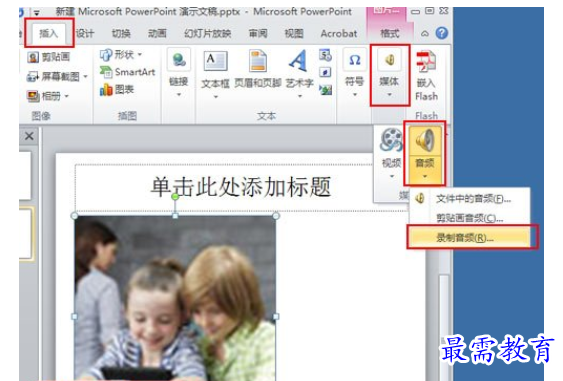Viewport: 563px width, 381px height.
Task: Select the current slide thumbnail
Action: 26,233
